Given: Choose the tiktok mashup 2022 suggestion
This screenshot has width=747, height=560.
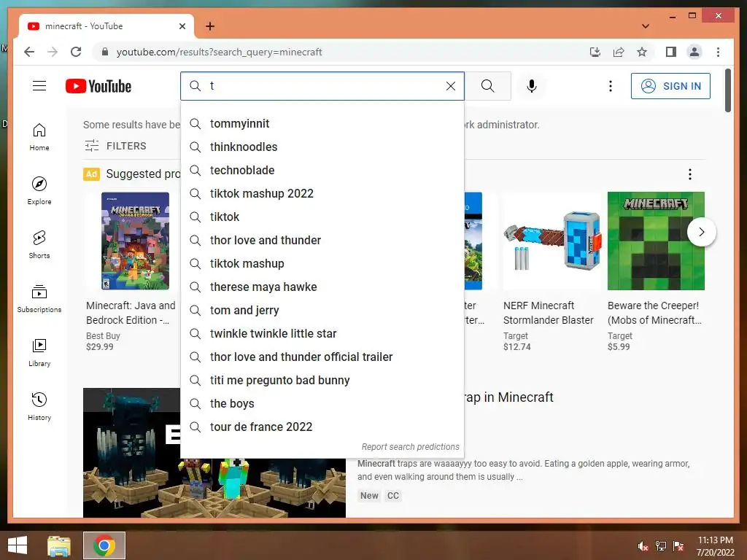Looking at the screenshot, I should [322, 194].
